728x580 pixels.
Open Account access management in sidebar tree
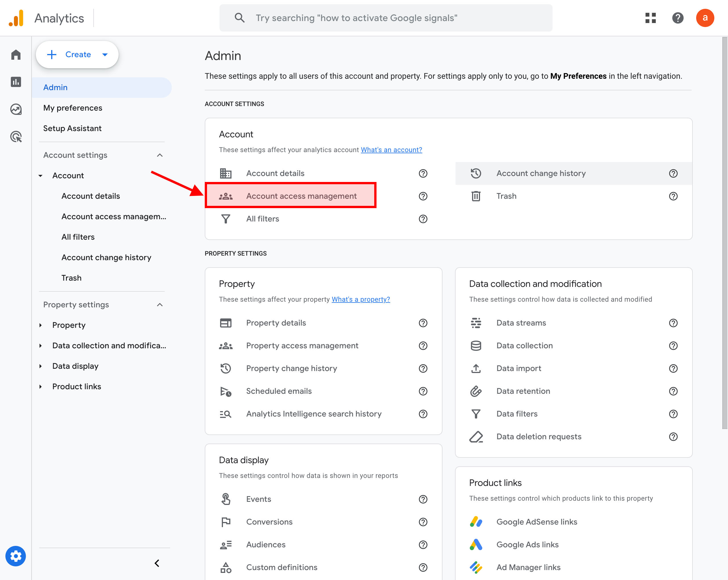tap(114, 216)
